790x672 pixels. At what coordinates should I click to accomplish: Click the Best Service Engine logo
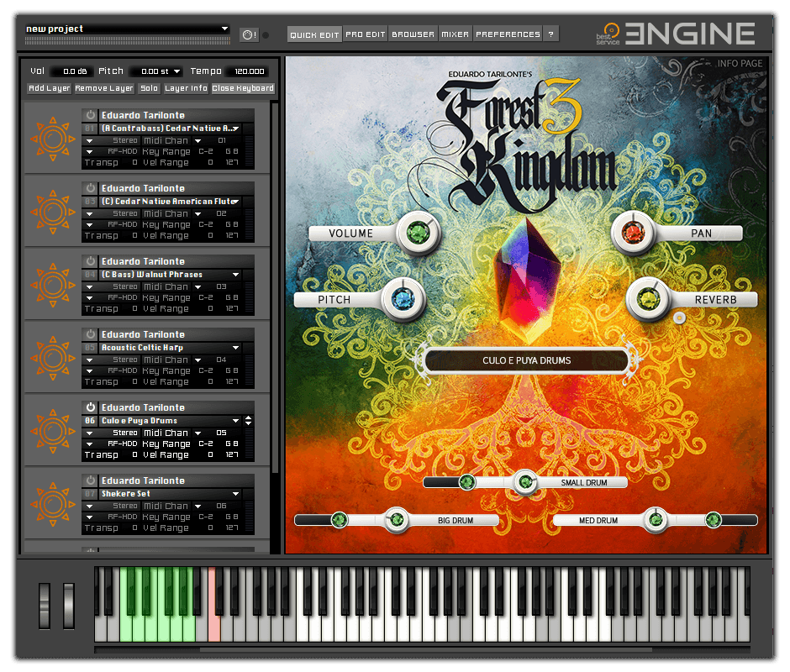675,34
